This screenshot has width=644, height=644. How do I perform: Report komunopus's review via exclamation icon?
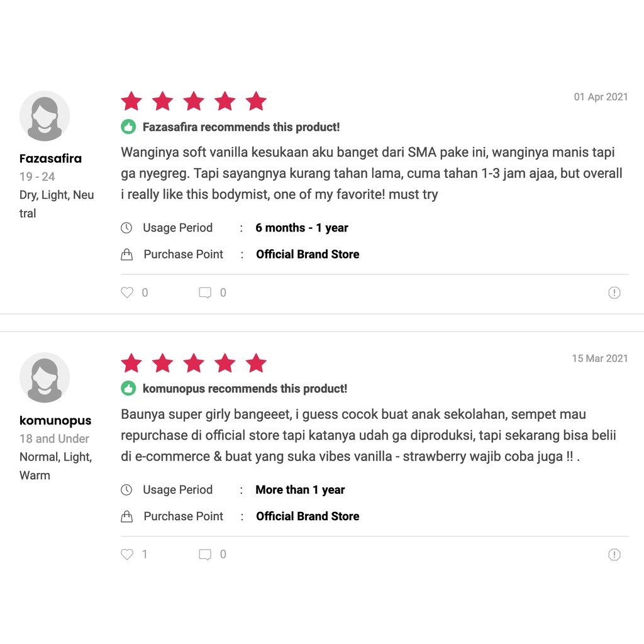614,554
